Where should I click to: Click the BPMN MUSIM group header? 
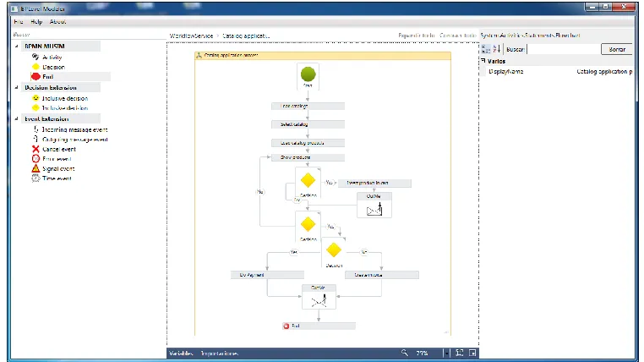pos(61,46)
